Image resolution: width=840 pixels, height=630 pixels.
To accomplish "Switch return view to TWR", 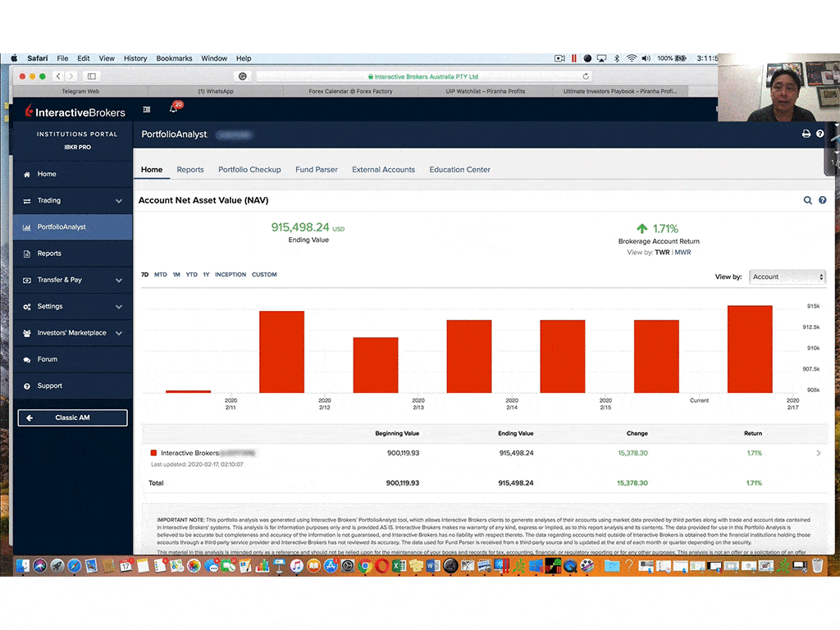I will (x=661, y=253).
